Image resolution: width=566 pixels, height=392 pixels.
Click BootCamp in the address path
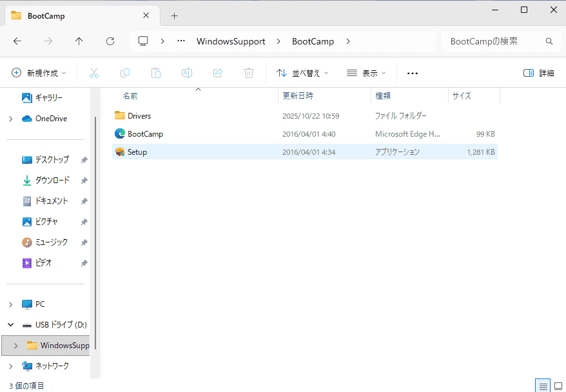click(313, 41)
